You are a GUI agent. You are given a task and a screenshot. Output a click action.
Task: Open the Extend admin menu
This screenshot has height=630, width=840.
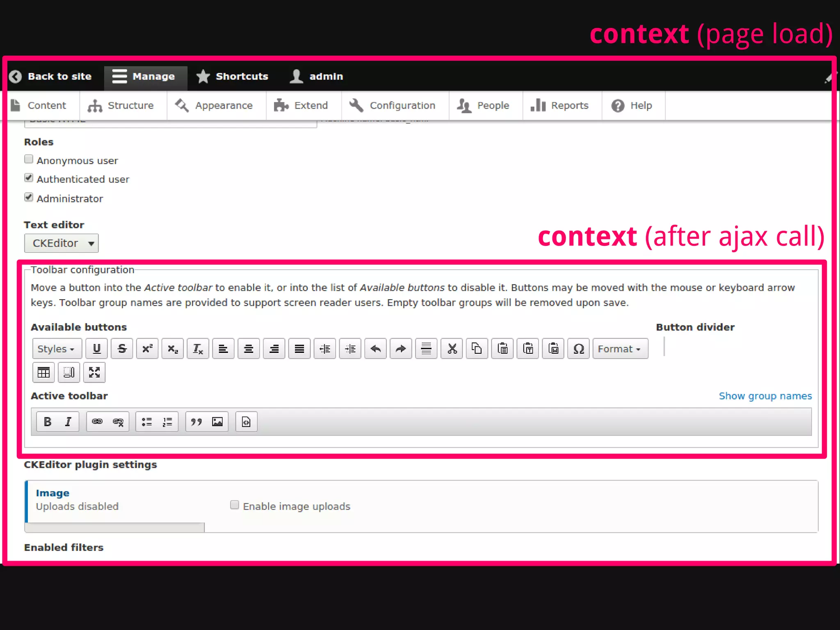pos(304,106)
